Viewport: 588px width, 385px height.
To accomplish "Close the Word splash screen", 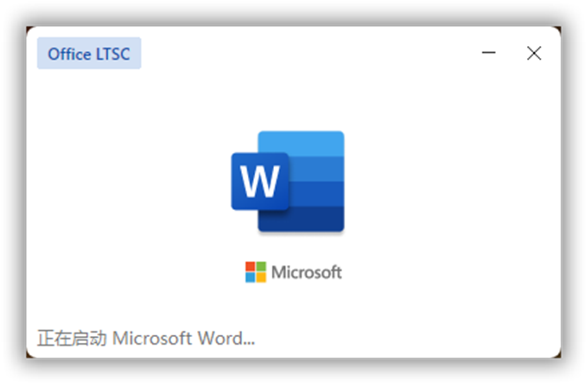I will pos(534,53).
